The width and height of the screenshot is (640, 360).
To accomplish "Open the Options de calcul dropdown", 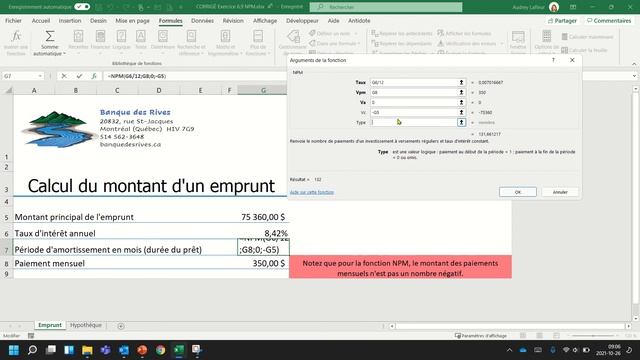I will 547,42.
